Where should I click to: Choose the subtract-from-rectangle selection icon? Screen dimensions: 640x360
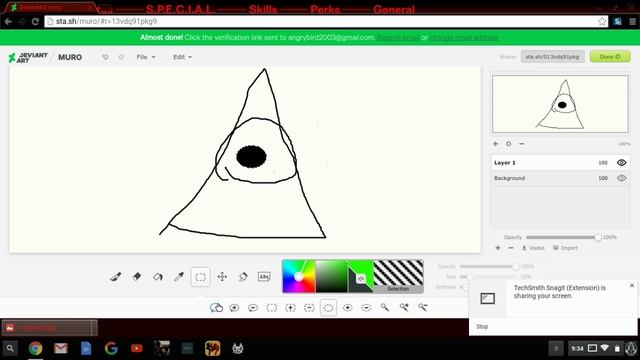(309, 308)
